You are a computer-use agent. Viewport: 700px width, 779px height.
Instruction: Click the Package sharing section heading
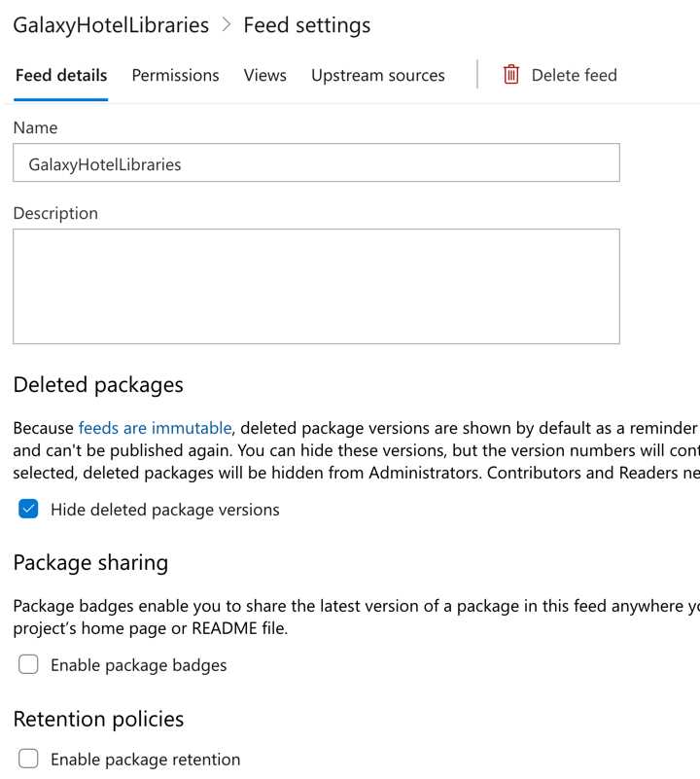90,562
